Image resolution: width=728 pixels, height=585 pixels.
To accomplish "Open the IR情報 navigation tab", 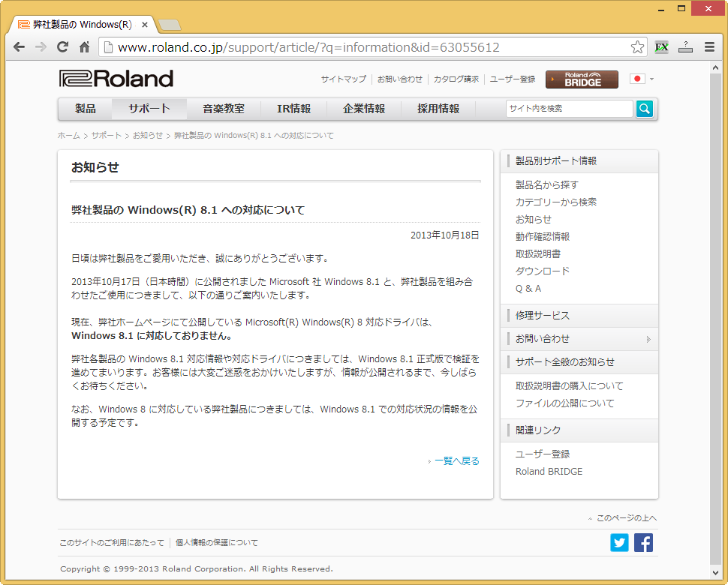I will [x=294, y=109].
